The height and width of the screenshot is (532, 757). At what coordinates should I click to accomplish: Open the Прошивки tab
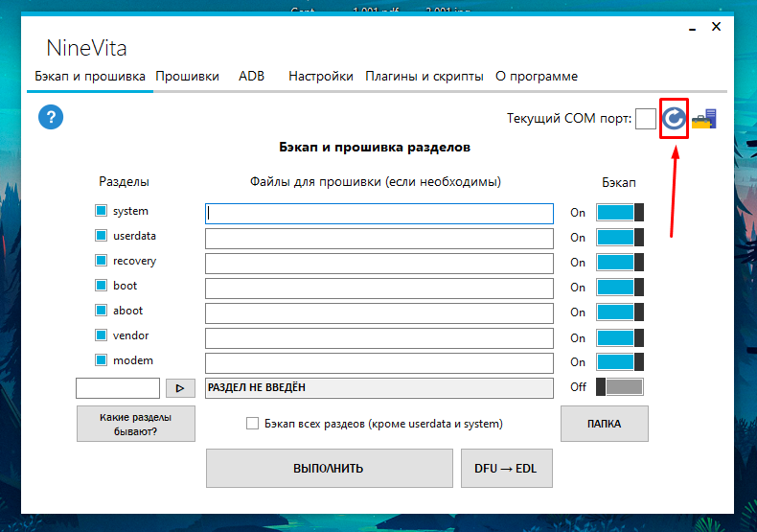(x=187, y=77)
